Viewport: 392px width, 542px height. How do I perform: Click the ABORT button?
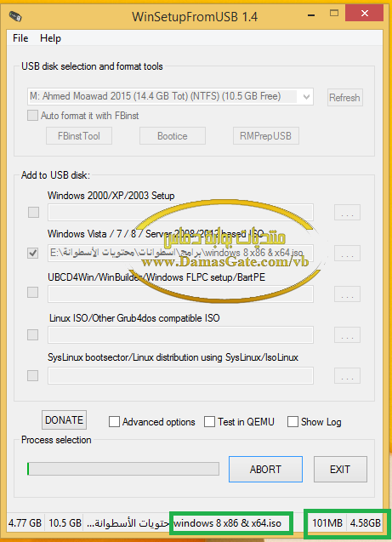[x=265, y=469]
